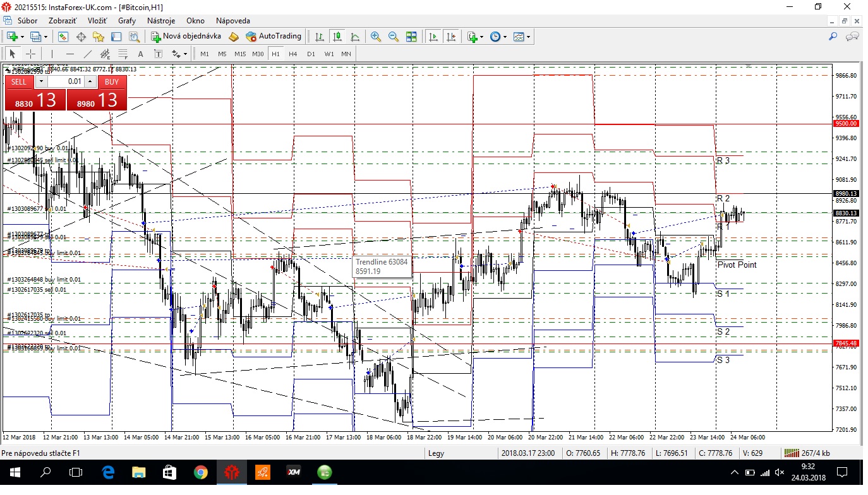Viewport: 868px width, 495px height.
Task: Expand the arrows objects dropdown
Action: pyautogui.click(x=186, y=54)
